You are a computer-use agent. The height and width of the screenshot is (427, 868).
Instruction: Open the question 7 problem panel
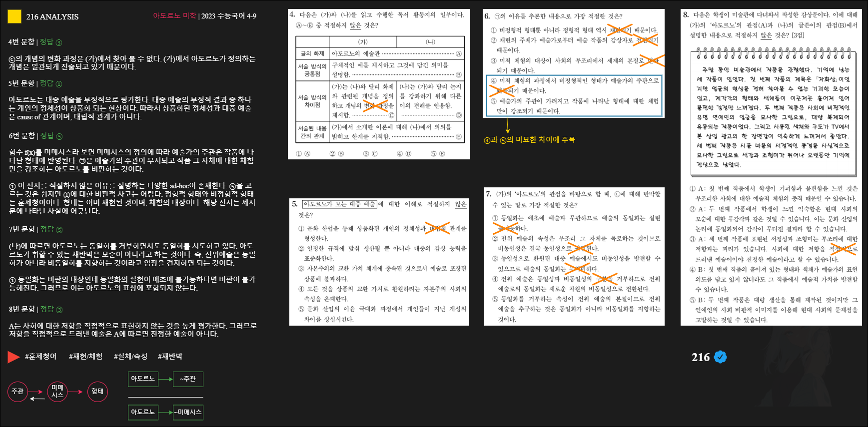point(574,257)
